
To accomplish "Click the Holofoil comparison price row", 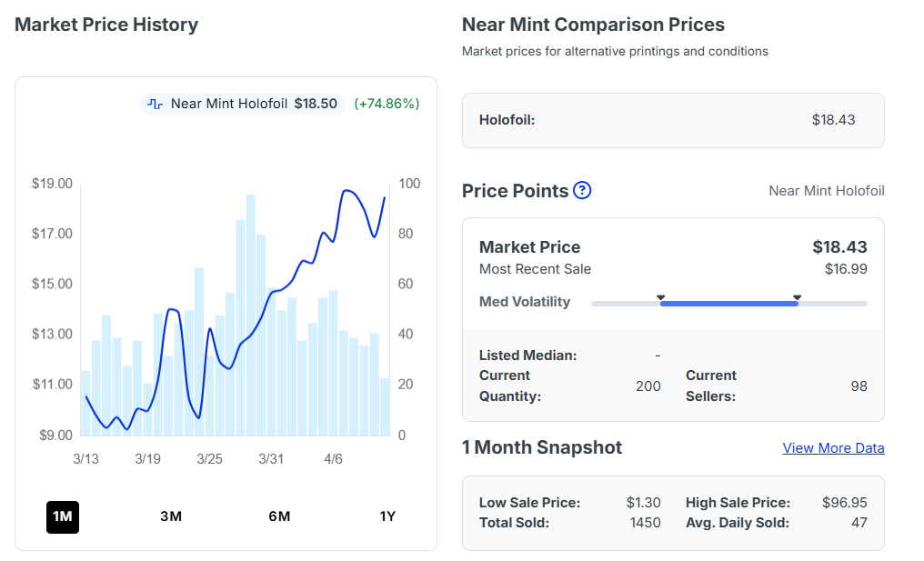I will tap(673, 120).
